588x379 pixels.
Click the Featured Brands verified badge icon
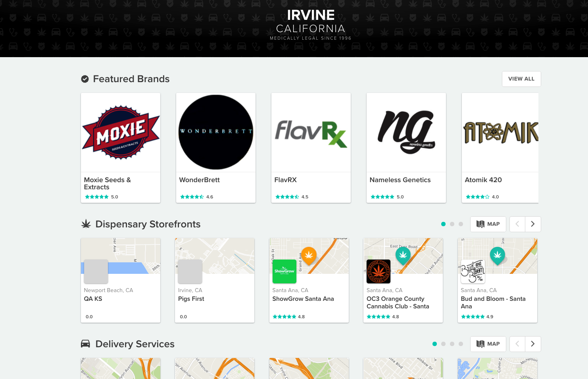85,79
